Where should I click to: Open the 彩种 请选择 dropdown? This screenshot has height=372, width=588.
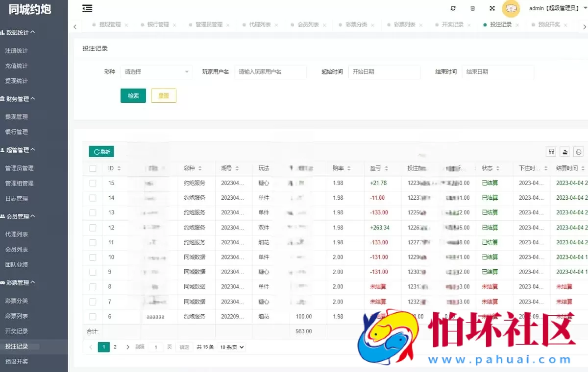click(x=156, y=71)
